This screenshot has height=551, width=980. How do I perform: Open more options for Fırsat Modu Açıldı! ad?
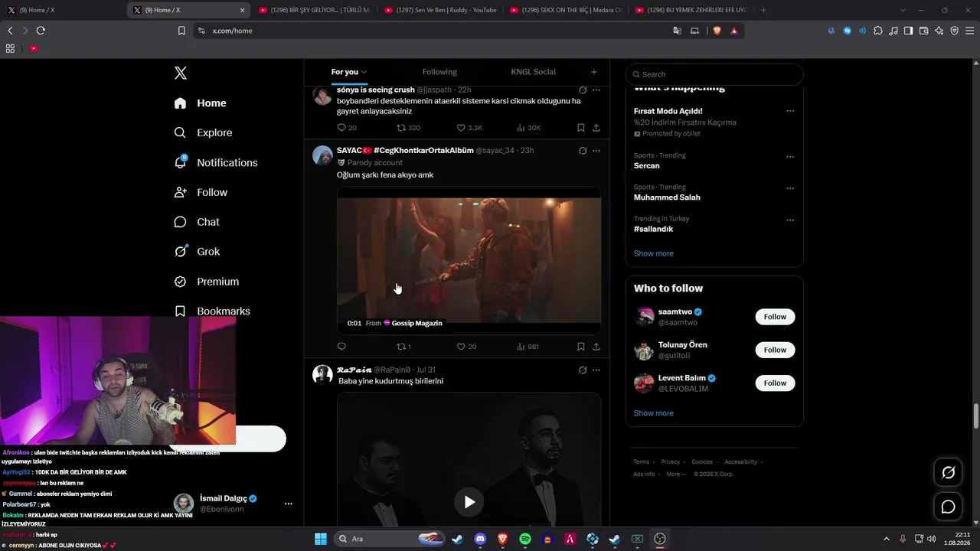pyautogui.click(x=790, y=111)
